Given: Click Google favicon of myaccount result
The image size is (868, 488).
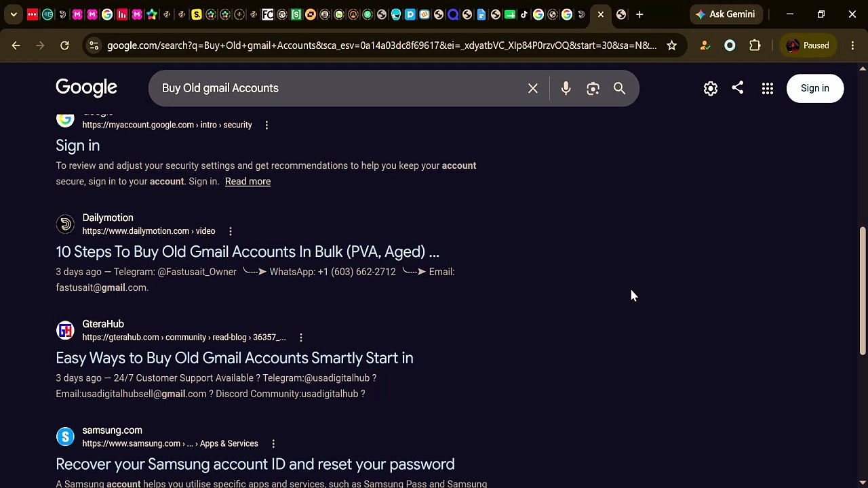Looking at the screenshot, I should (65, 119).
